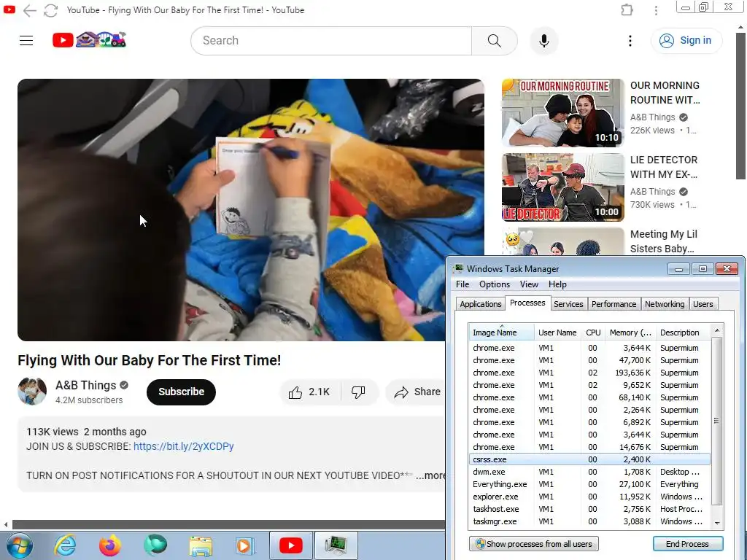
Task: Switch to the Services tab
Action: 568,304
